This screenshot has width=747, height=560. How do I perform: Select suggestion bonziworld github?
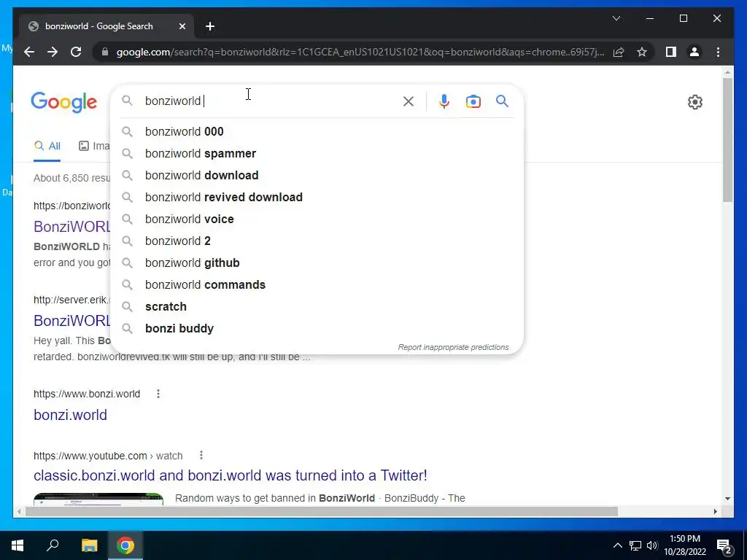click(x=317, y=262)
